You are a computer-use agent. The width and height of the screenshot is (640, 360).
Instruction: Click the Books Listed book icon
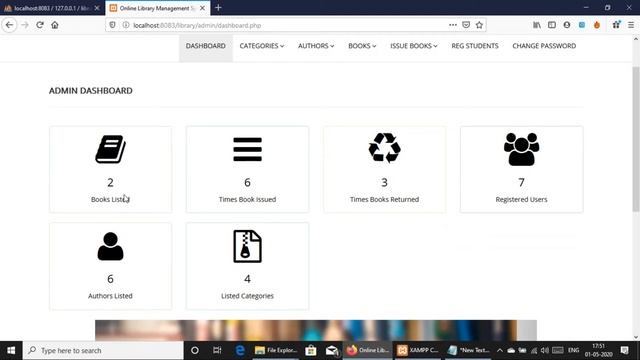110,149
